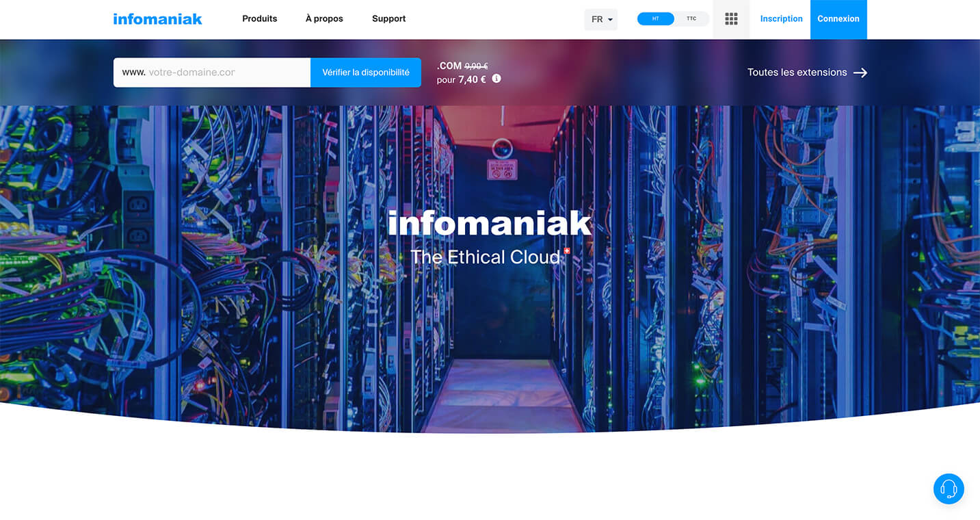Open the Produits menu
Screen dimensions: 980x520
(x=259, y=18)
